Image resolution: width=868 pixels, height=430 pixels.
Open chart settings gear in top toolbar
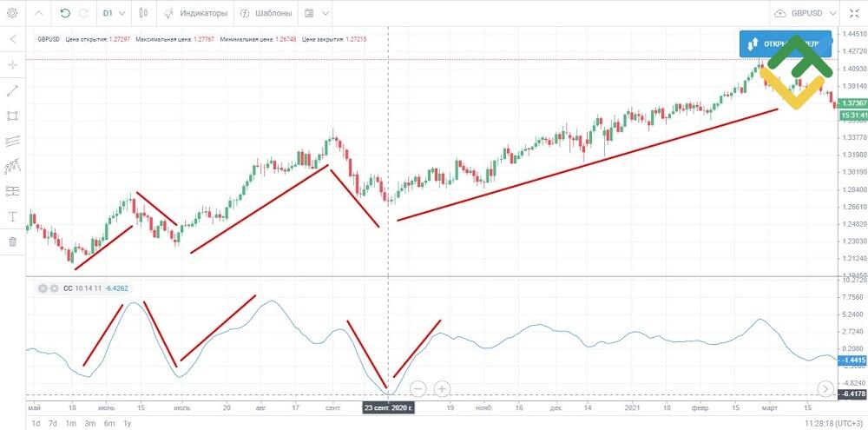pyautogui.click(x=12, y=13)
